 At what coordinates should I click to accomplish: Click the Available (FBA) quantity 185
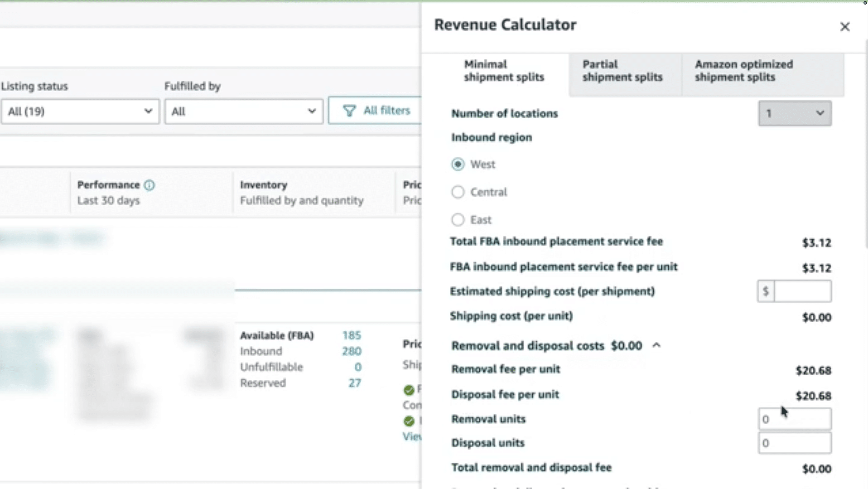pyautogui.click(x=352, y=335)
